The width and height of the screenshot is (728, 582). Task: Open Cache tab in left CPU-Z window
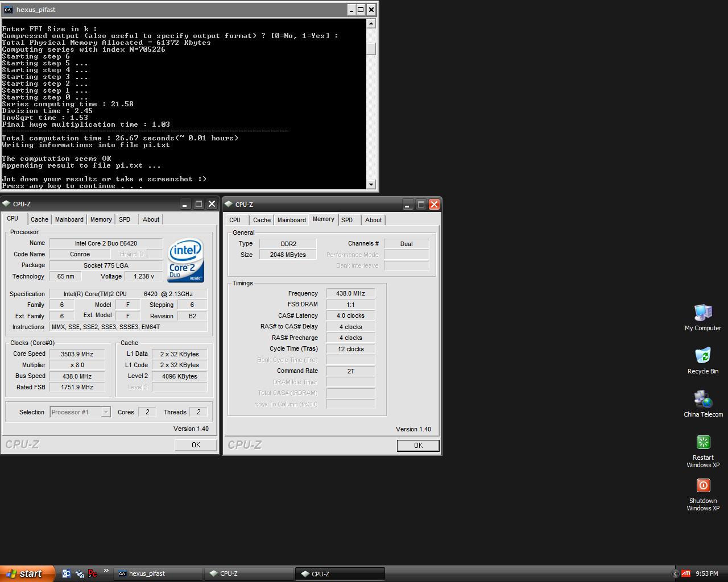39,219
